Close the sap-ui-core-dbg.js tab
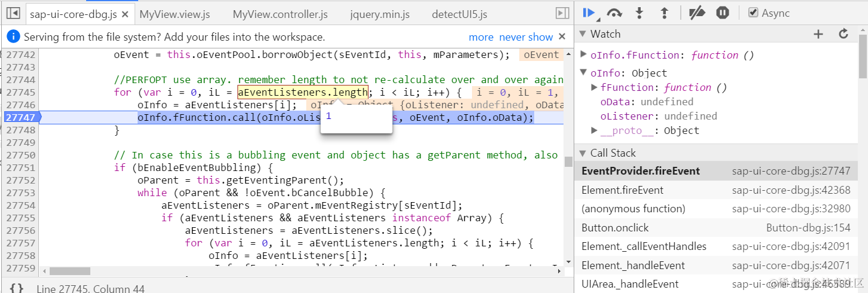868x293 pixels. coord(124,14)
